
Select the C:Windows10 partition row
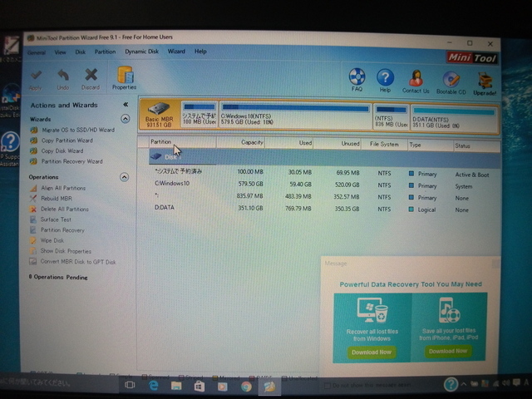[x=324, y=185]
